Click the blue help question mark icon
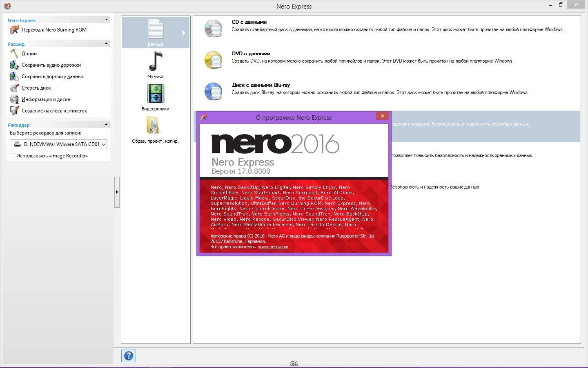Viewport: 588px width, 368px height. point(128,356)
